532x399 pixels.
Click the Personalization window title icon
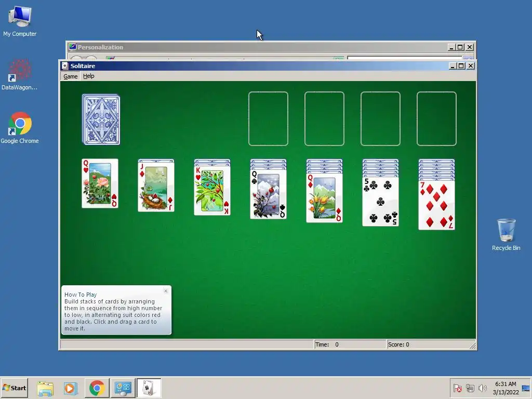point(72,47)
